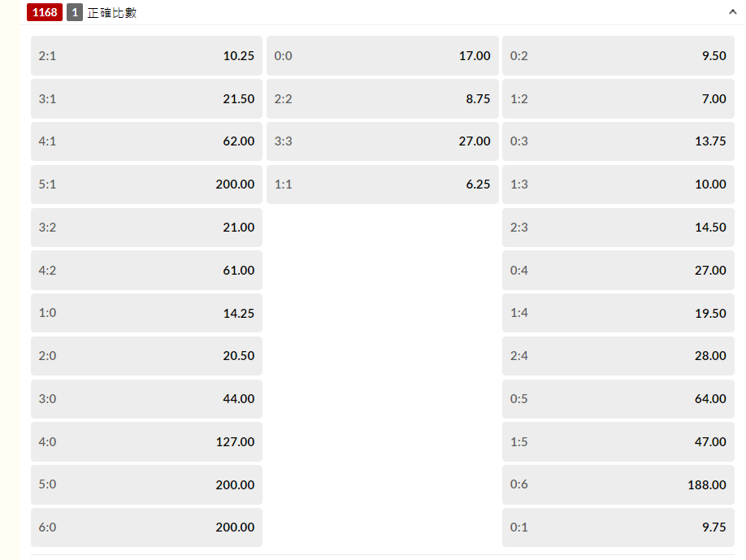The height and width of the screenshot is (560, 746).
Task: Pick the 0:2 score odds 9.50
Action: point(618,56)
